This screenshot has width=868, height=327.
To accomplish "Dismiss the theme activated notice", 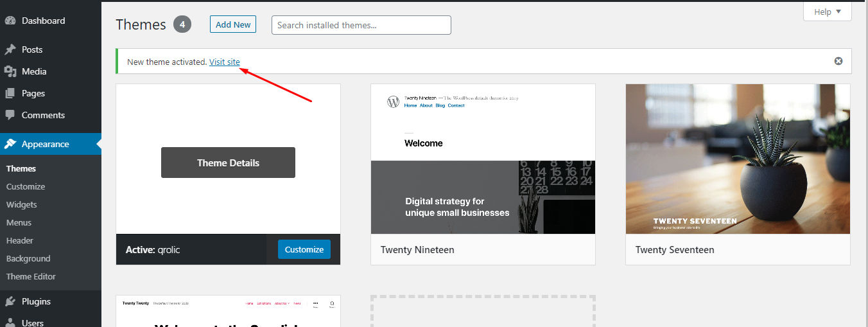I will (x=838, y=61).
